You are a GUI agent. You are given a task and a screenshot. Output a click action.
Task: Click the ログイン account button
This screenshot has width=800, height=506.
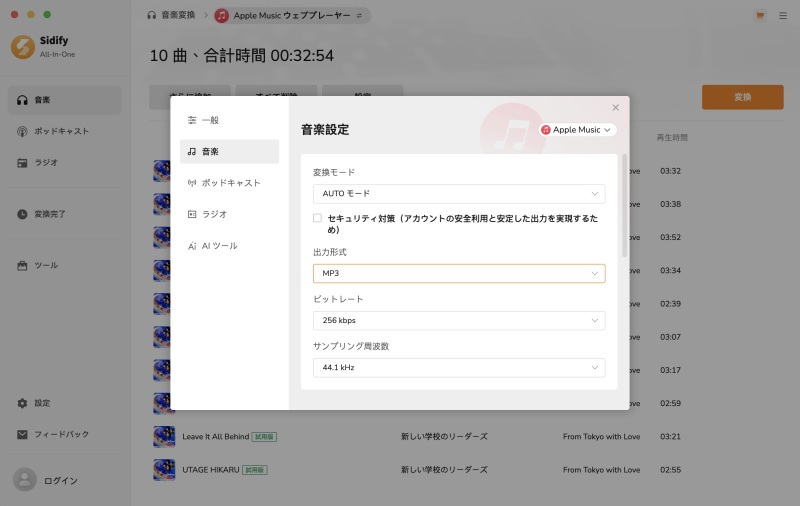tap(61, 480)
